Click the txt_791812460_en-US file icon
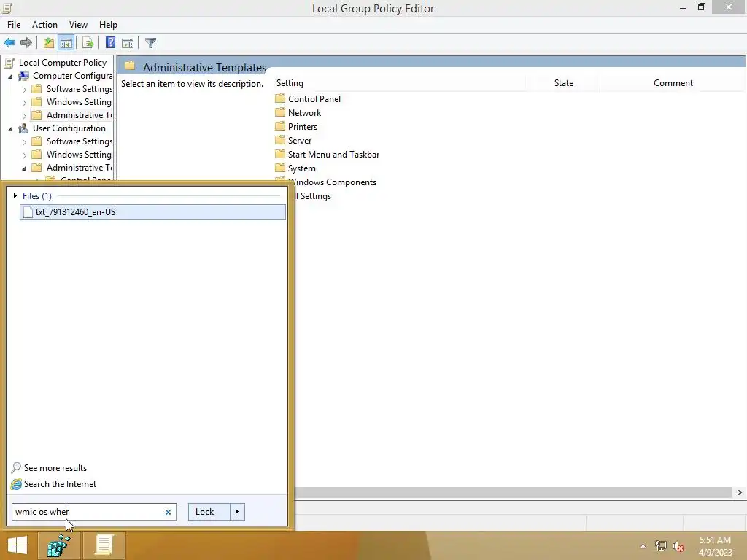This screenshot has height=560, width=747. pyautogui.click(x=28, y=212)
